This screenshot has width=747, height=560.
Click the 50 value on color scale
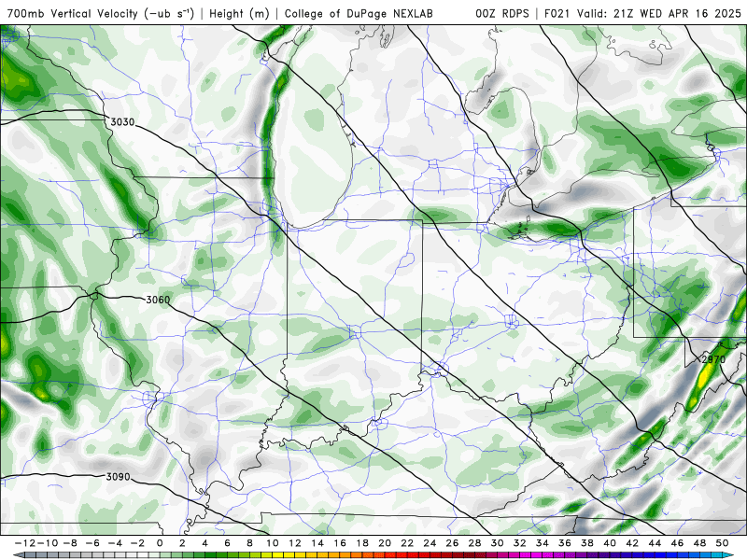coord(722,543)
